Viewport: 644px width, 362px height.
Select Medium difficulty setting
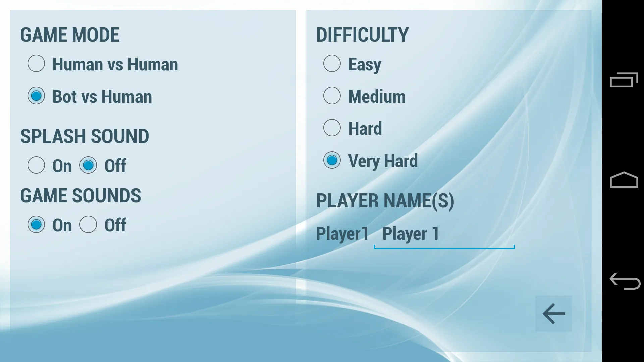point(332,96)
